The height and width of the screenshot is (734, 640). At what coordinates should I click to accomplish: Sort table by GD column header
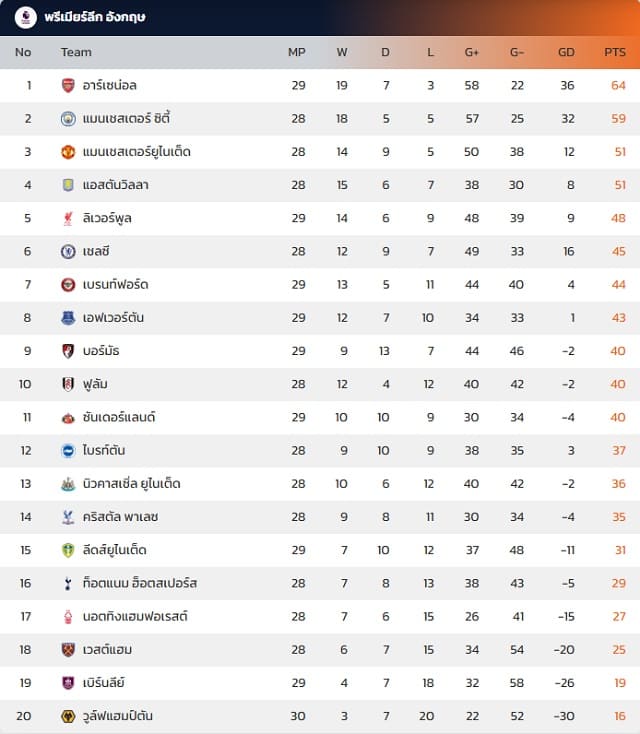click(566, 52)
